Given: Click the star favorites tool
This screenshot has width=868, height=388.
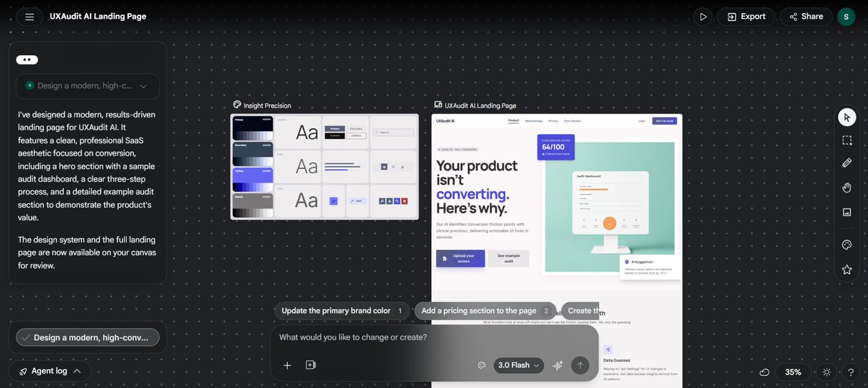Looking at the screenshot, I should pyautogui.click(x=847, y=269).
